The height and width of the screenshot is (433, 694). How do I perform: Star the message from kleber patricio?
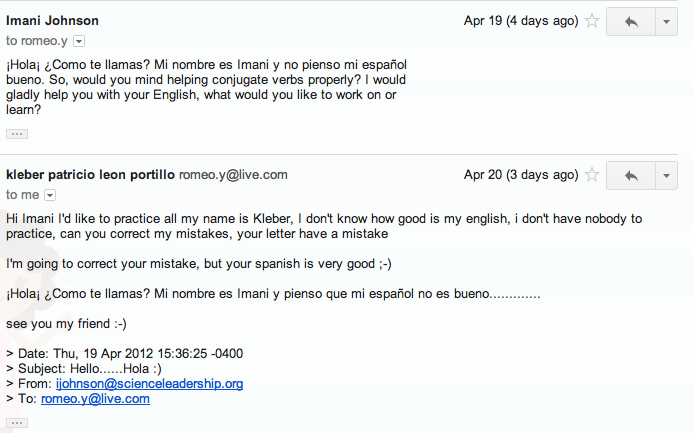[592, 175]
